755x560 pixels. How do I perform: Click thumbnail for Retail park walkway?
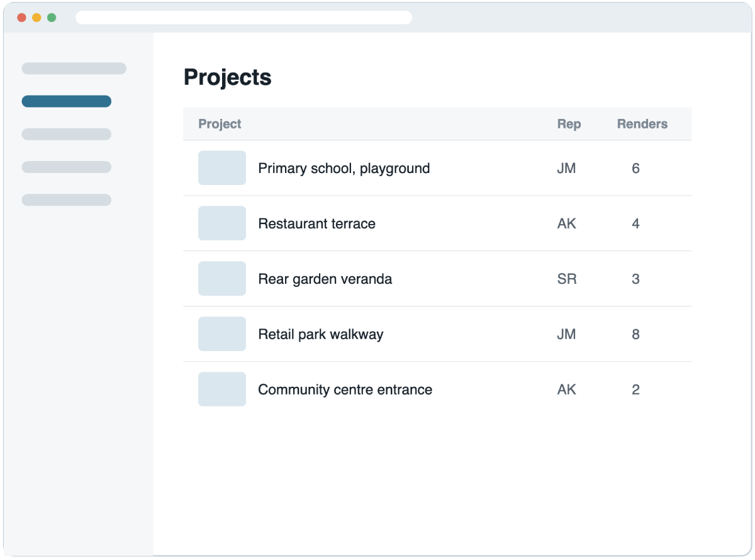(222, 334)
